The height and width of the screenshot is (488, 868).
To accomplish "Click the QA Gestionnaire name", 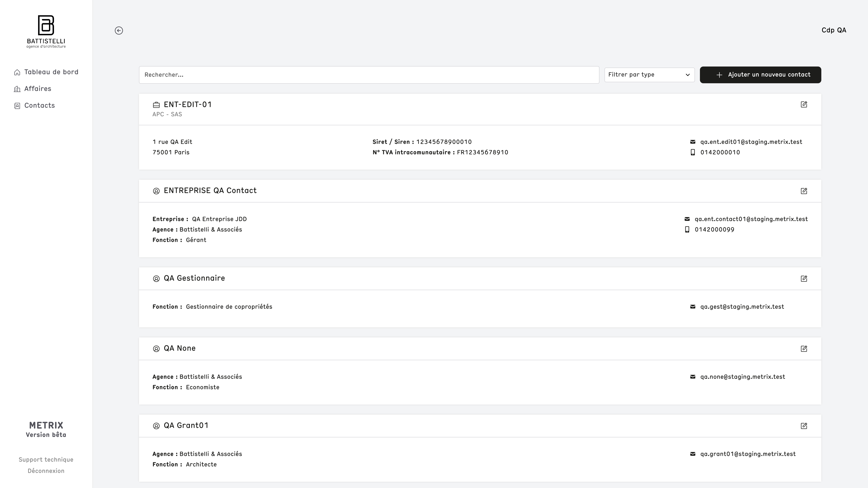I will [x=194, y=278].
